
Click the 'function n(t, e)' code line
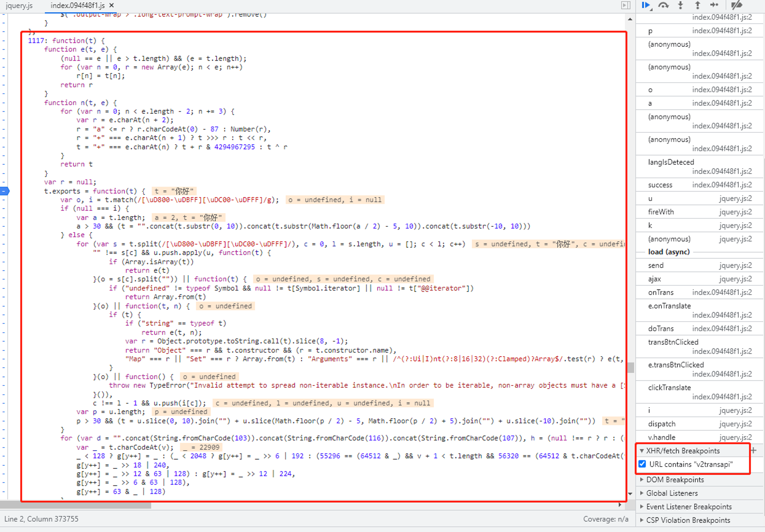pyautogui.click(x=80, y=102)
